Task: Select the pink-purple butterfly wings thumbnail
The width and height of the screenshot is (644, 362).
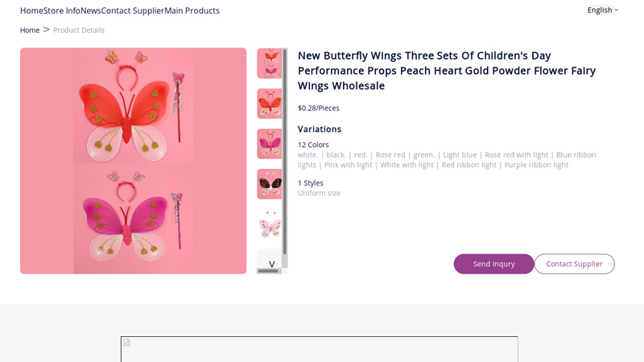Action: (x=269, y=144)
